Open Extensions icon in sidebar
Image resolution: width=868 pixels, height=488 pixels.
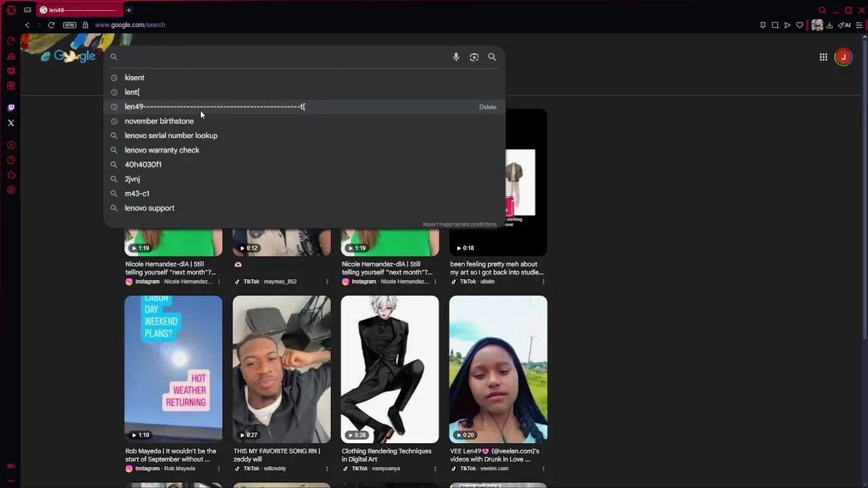(11, 176)
